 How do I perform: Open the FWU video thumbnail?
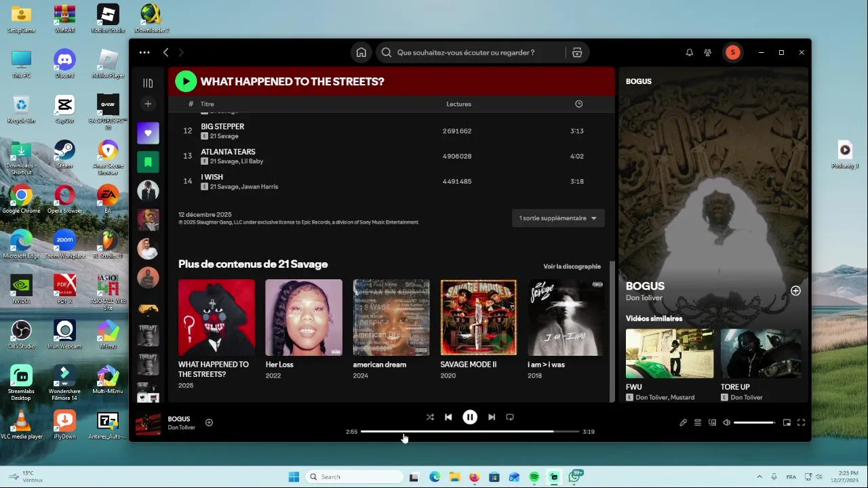tap(669, 353)
